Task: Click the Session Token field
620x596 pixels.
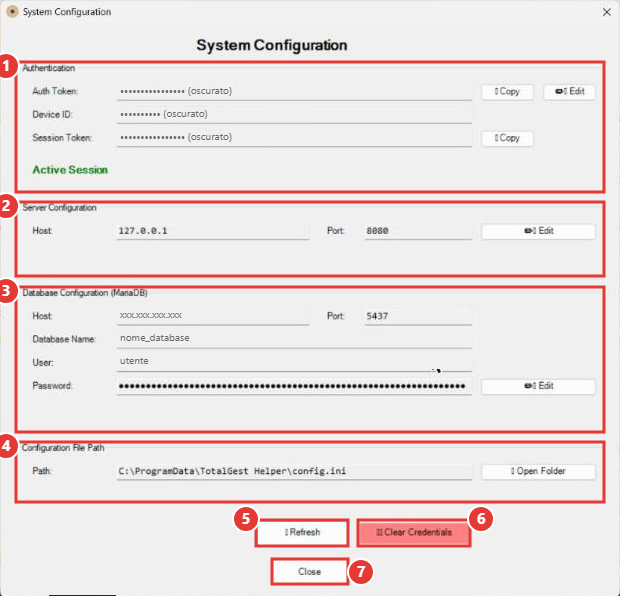Action: [294, 138]
